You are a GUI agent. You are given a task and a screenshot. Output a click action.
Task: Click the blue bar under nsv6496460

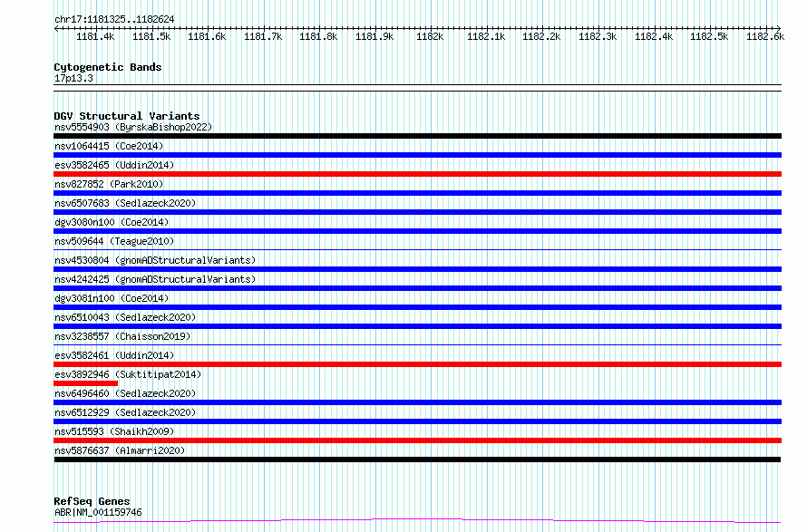[417, 402]
